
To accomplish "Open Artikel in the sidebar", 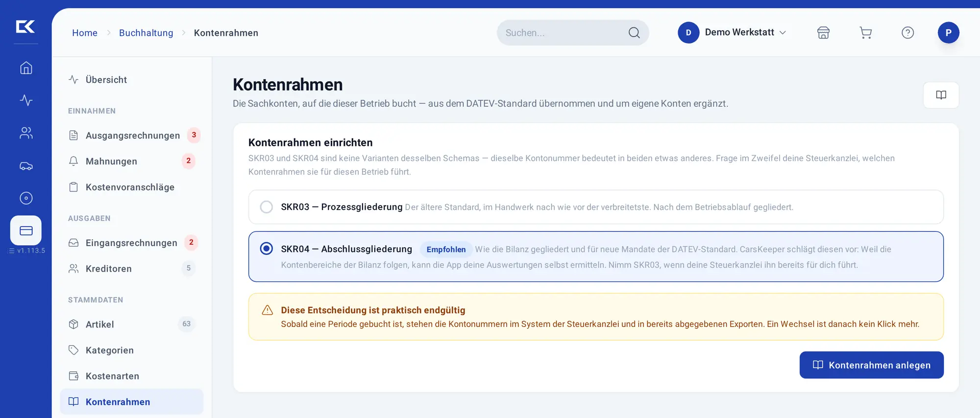I will coord(131,325).
